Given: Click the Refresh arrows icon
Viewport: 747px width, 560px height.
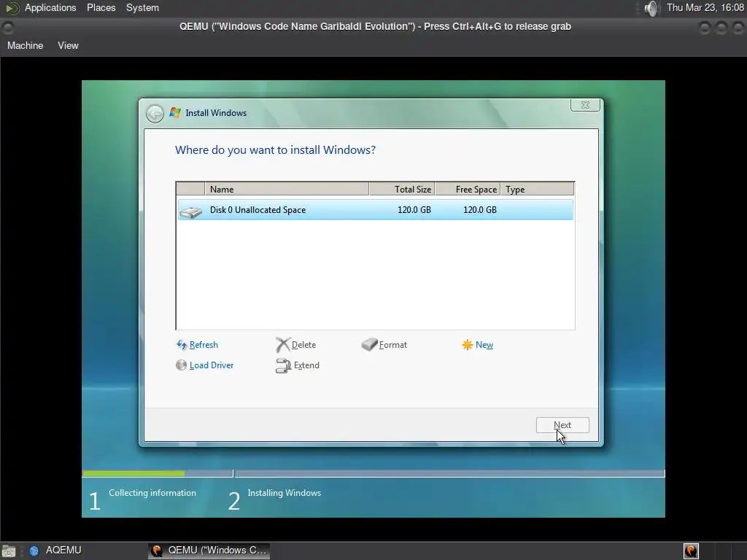Looking at the screenshot, I should point(182,345).
